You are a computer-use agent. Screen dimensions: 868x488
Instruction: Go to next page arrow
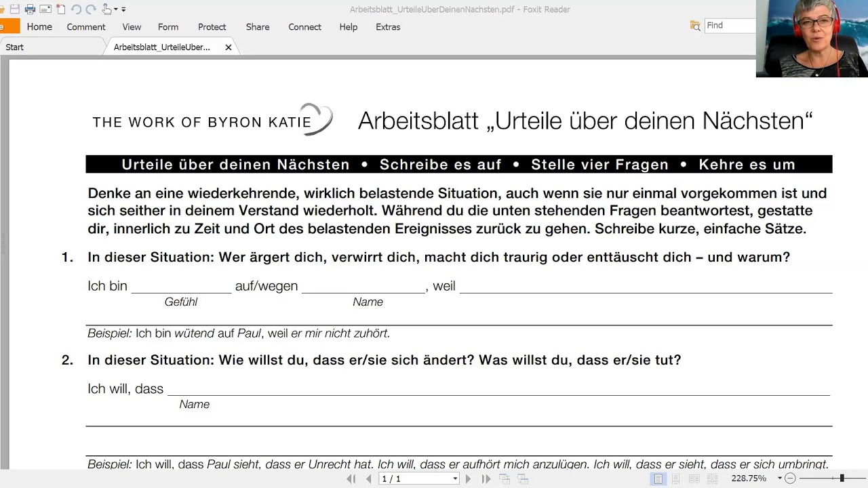(468, 479)
